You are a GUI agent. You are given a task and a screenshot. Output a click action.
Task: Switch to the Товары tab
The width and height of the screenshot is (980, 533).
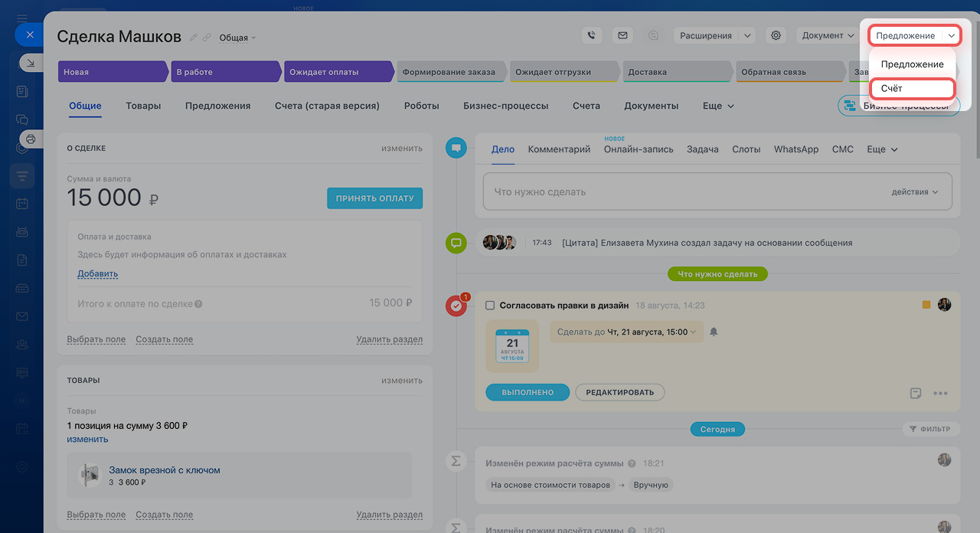tap(143, 106)
